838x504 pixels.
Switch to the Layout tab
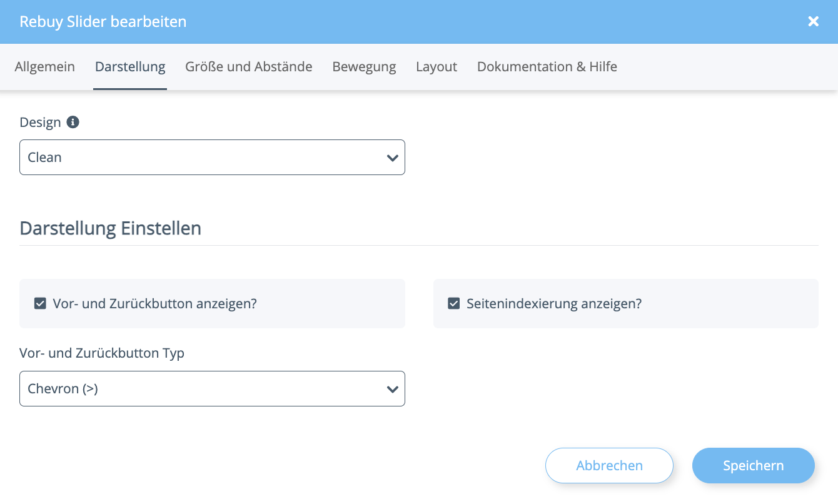coord(437,67)
